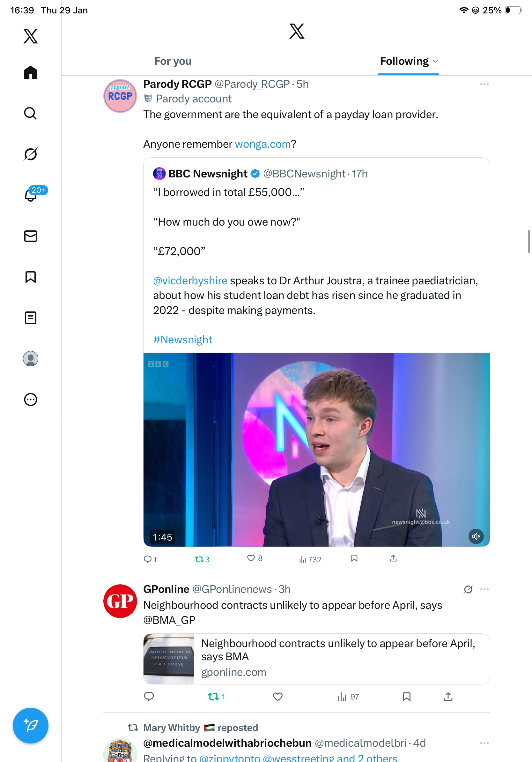Open Grok from the sidebar

[x=31, y=154]
